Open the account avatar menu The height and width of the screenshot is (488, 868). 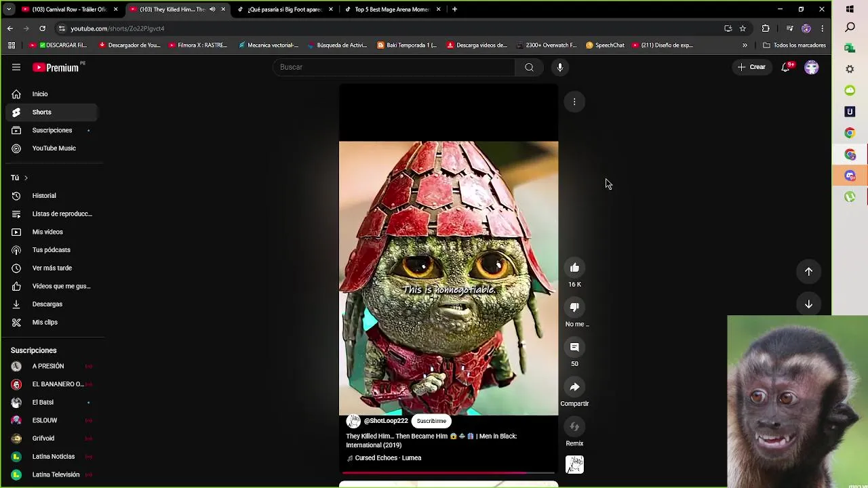pyautogui.click(x=811, y=67)
